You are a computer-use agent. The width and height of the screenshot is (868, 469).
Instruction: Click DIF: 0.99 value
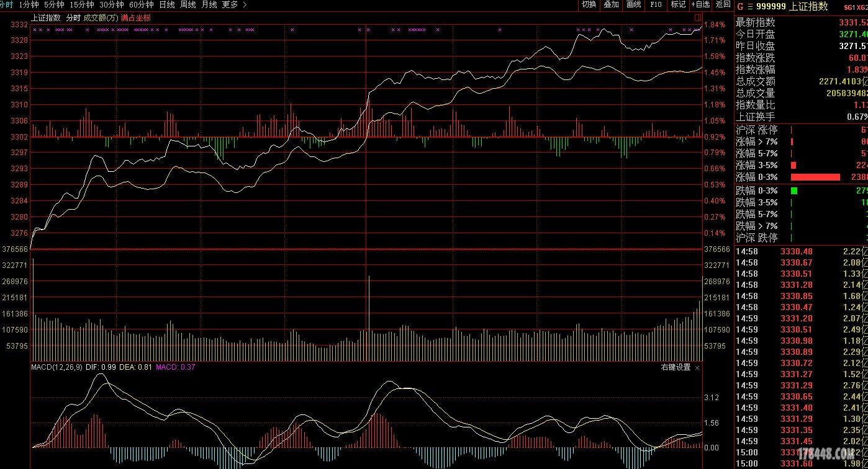[x=101, y=367]
